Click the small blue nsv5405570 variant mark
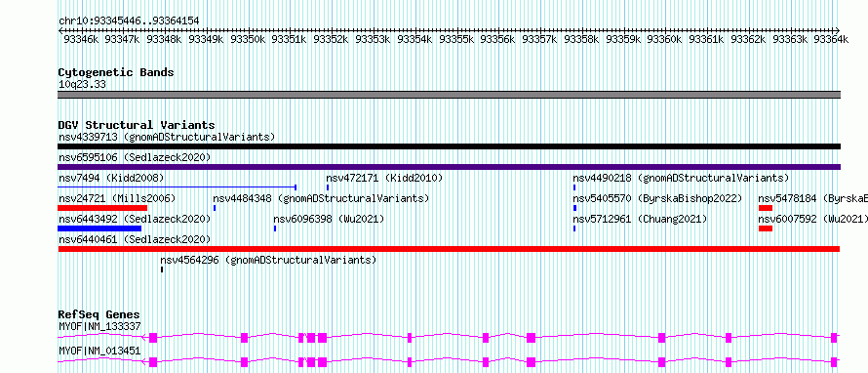This screenshot has width=868, height=373. [x=574, y=208]
